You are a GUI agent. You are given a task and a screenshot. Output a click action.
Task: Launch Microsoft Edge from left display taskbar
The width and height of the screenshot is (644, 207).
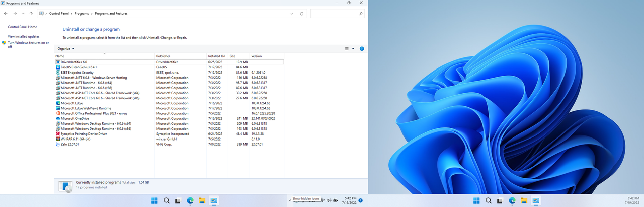[190, 200]
